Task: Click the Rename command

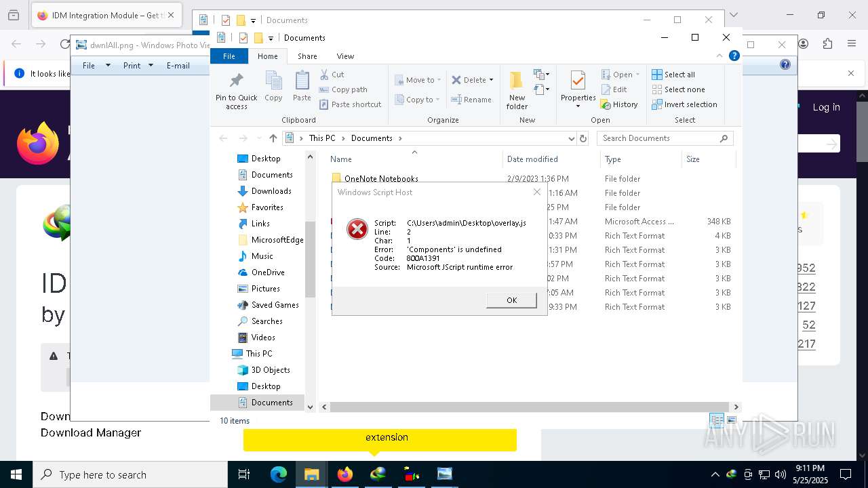Action: tap(472, 100)
